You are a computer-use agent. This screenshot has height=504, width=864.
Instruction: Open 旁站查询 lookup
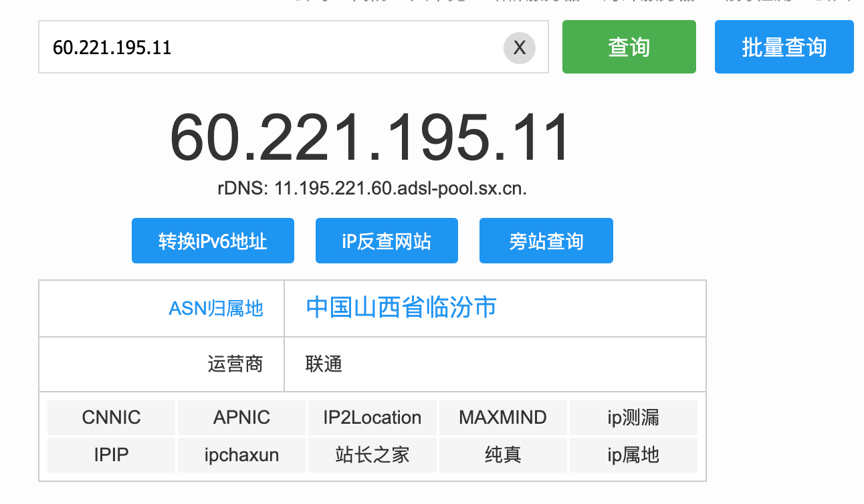[546, 241]
